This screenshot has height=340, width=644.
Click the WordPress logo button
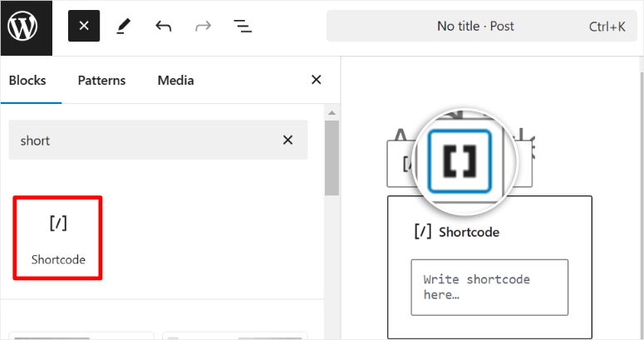click(26, 27)
